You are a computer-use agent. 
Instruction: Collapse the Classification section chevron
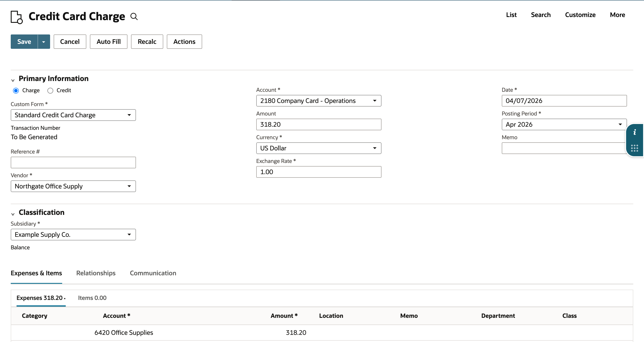pyautogui.click(x=13, y=214)
